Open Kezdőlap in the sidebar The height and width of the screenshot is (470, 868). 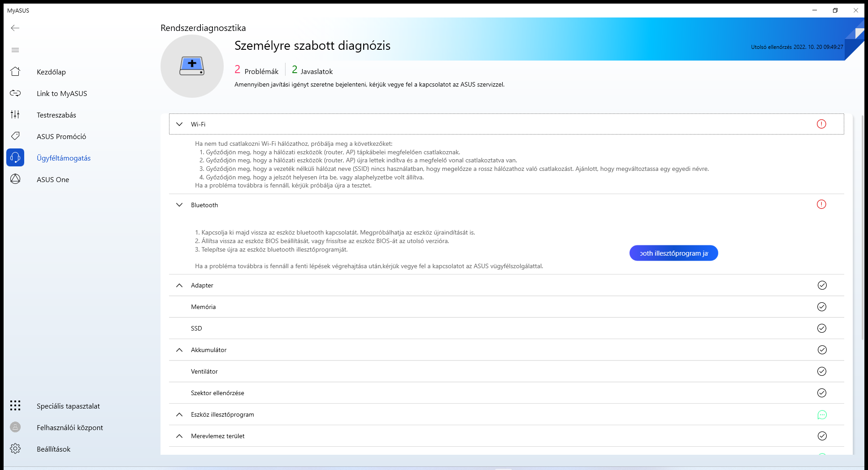[x=51, y=72]
